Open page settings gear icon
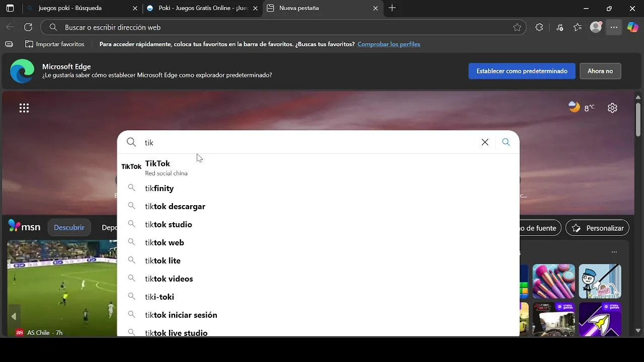This screenshot has width=644, height=362. (x=612, y=108)
